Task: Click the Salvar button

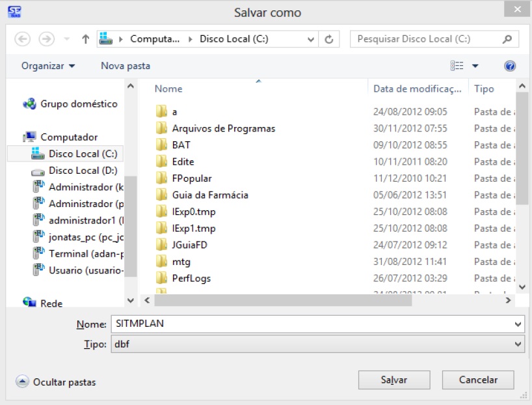Action: pyautogui.click(x=393, y=380)
